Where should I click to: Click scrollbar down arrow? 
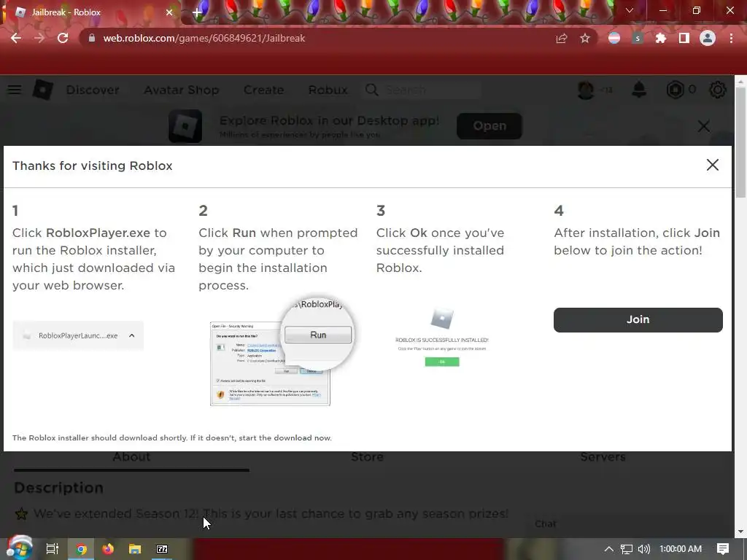(740, 532)
